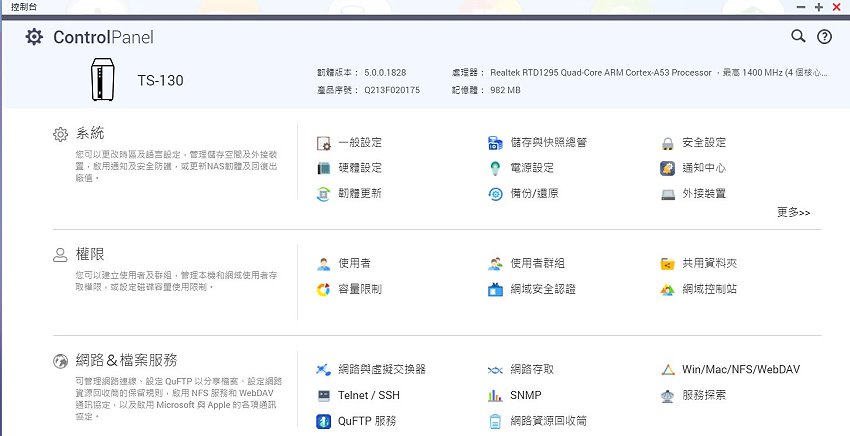Image resolution: width=850 pixels, height=436 pixels.
Task: Click the ControlPanel gear logo
Action: click(34, 37)
